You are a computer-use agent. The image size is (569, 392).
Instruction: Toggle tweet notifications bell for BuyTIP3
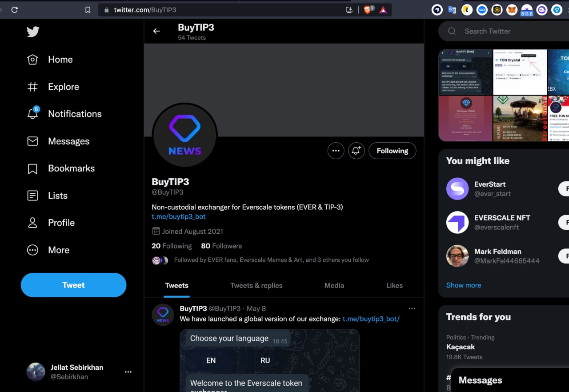(x=356, y=151)
